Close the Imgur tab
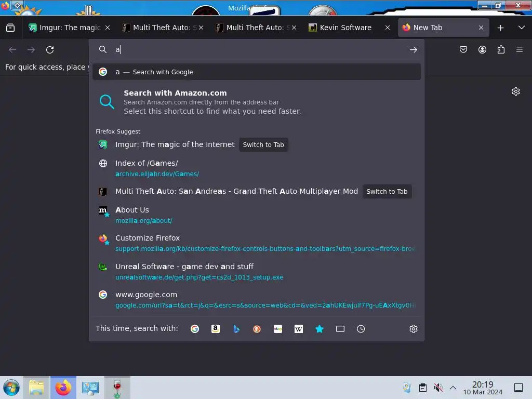Screen dimensions: 532x399 click(x=108, y=28)
